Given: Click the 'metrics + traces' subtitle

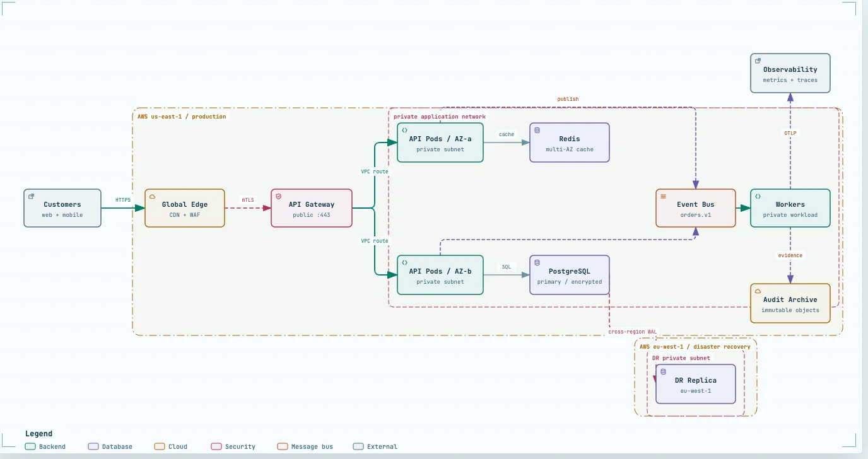Looking at the screenshot, I should [790, 80].
